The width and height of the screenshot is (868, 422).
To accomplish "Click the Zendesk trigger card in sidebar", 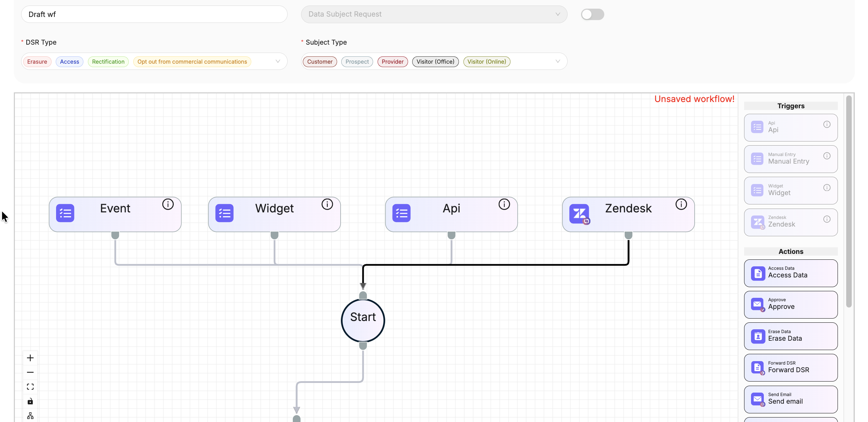I will (x=791, y=222).
